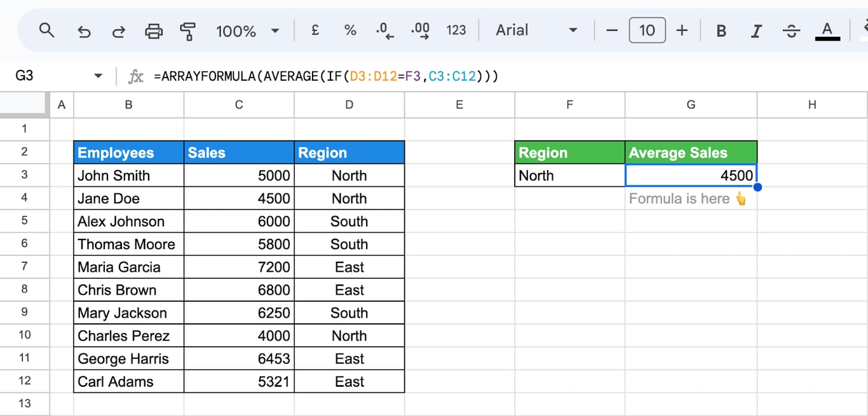Select the result cell showing 4500 in G3
Image resolution: width=868 pixels, height=416 pixels.
(691, 175)
